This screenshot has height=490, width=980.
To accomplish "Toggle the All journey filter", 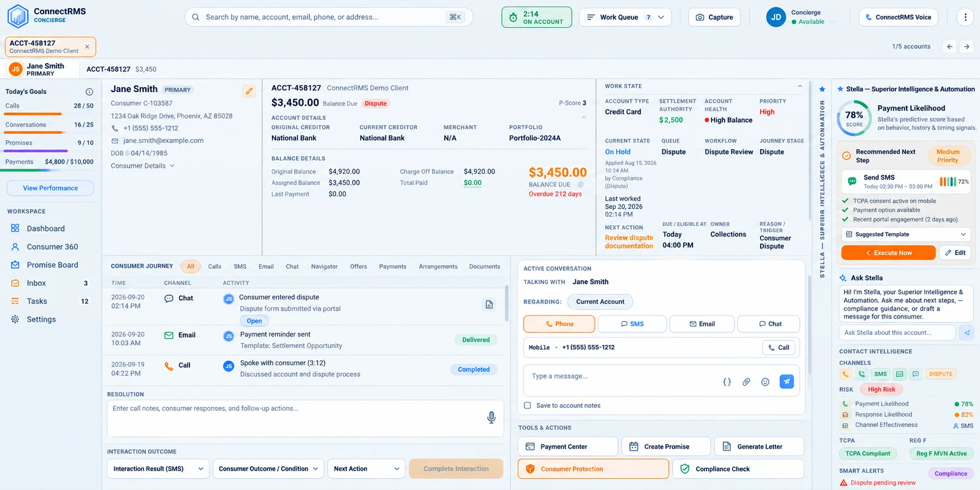I will point(191,266).
